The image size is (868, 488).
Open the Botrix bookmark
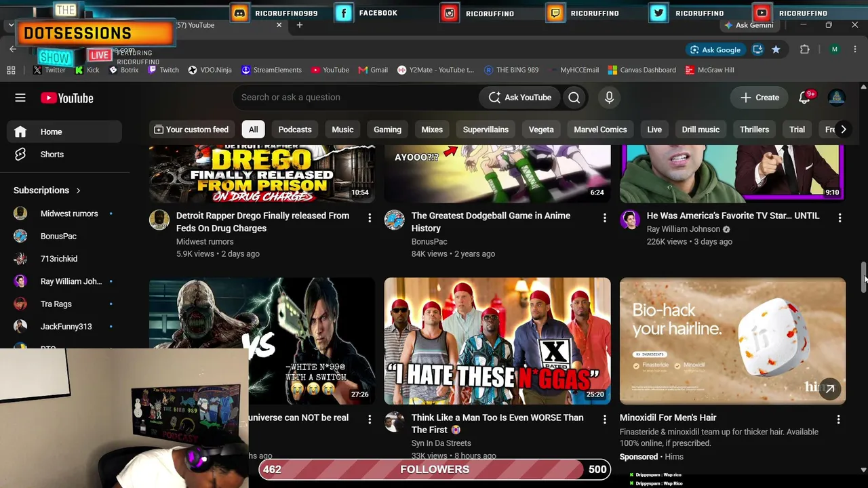click(123, 70)
